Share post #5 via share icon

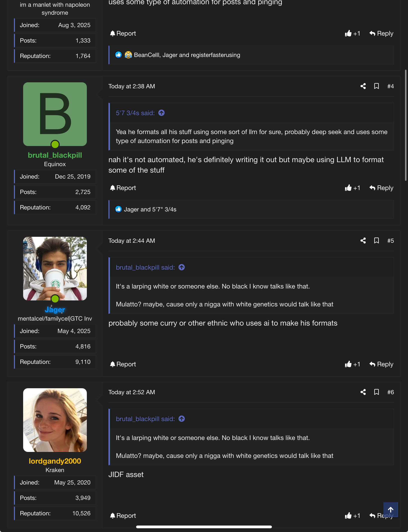point(363,241)
